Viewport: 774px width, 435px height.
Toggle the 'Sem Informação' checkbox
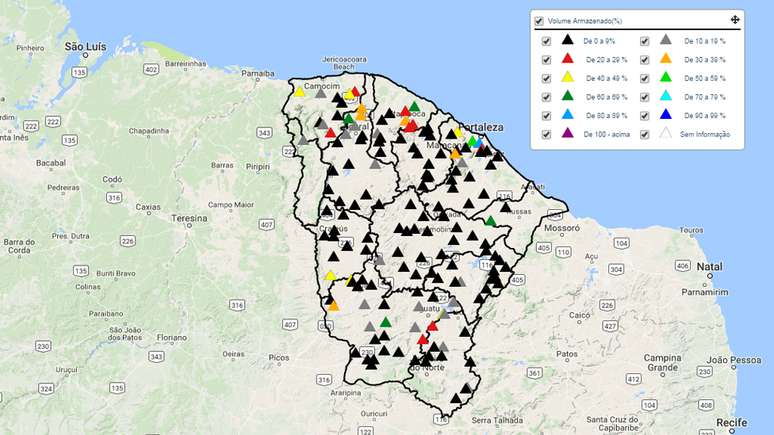tap(644, 134)
